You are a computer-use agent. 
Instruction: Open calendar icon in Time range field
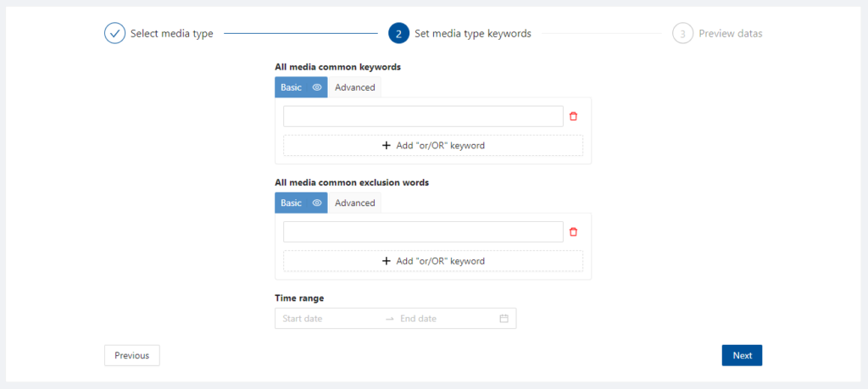point(504,319)
